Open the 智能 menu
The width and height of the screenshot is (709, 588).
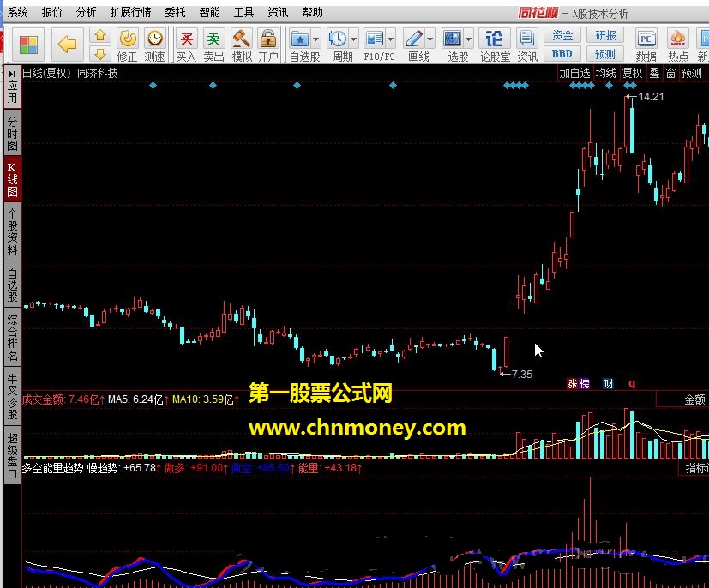click(209, 12)
